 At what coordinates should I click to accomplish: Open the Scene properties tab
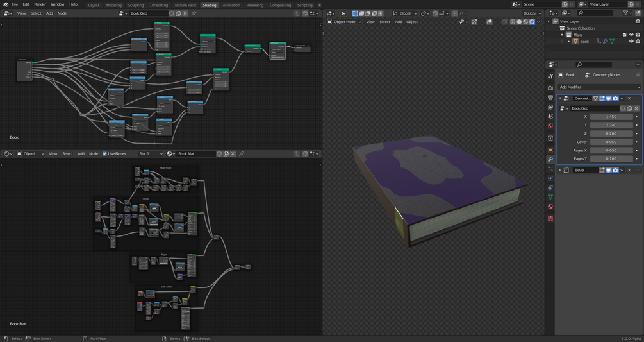coord(550,117)
